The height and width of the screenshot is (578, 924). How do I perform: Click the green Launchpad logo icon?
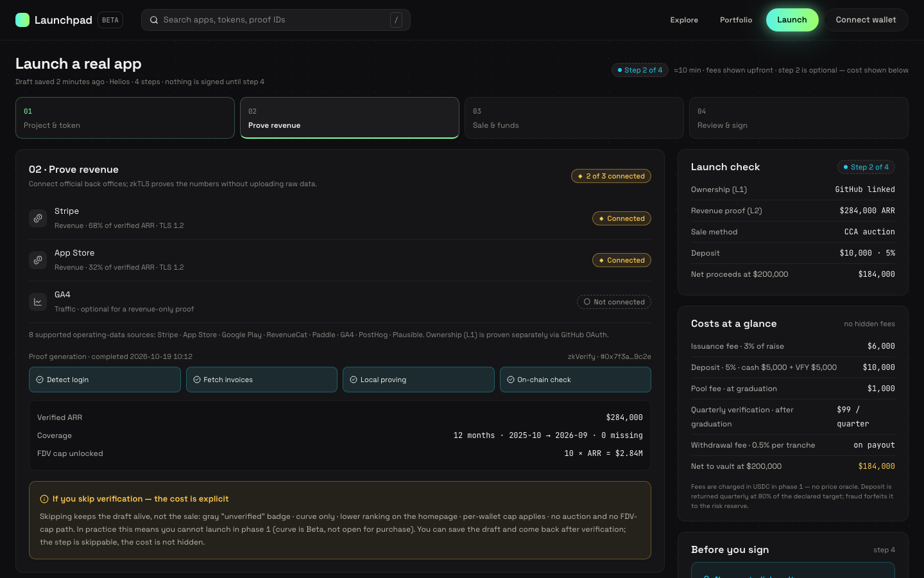22,20
